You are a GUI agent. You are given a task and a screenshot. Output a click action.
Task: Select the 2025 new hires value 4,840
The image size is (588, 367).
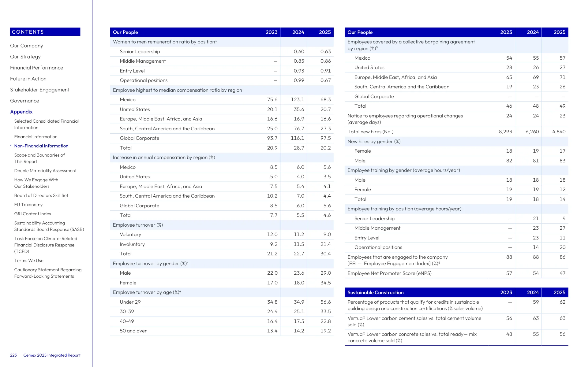pos(559,132)
